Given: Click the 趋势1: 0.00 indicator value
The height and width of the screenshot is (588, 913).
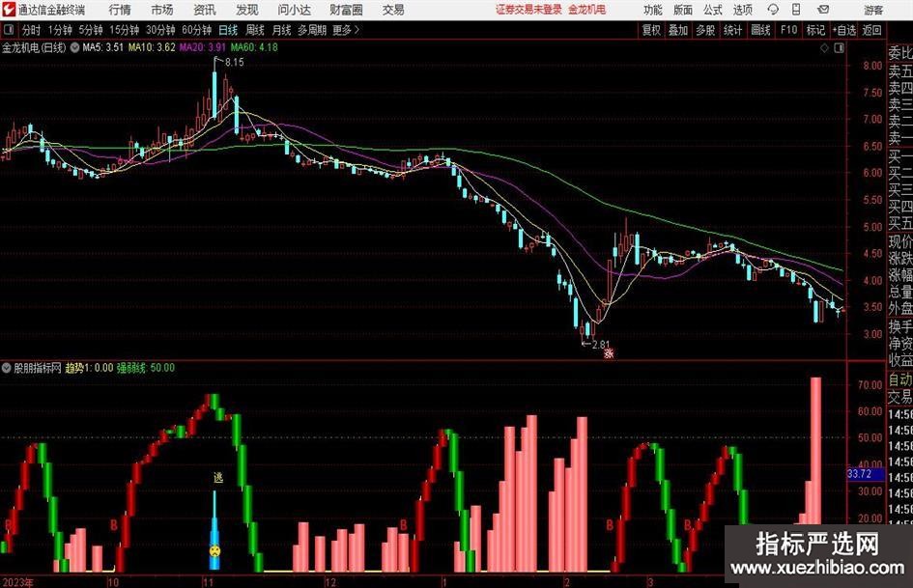Looking at the screenshot, I should point(90,368).
